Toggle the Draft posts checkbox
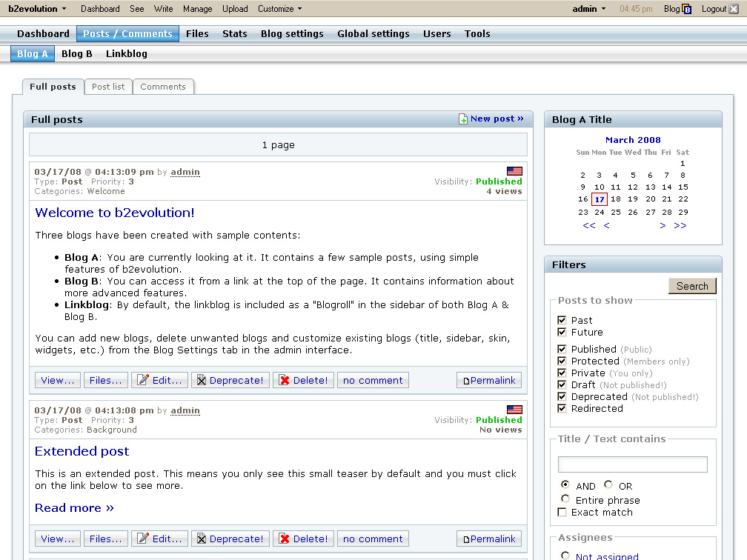Screen dimensions: 747x560 coord(562,385)
